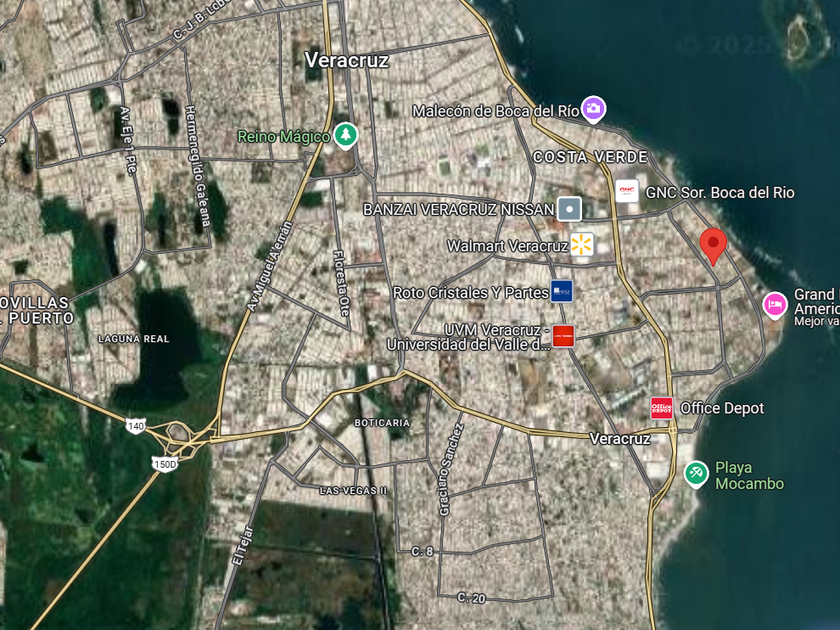The height and width of the screenshot is (630, 840).
Task: Click the Veracruz label near Office Depot
Action: pos(620,439)
